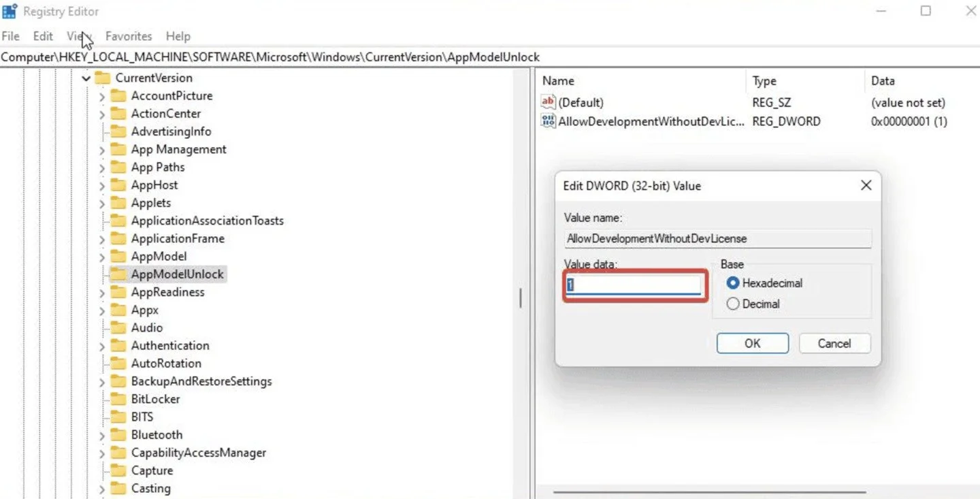Click the BITS folder icon
980x499 pixels.
pos(118,417)
